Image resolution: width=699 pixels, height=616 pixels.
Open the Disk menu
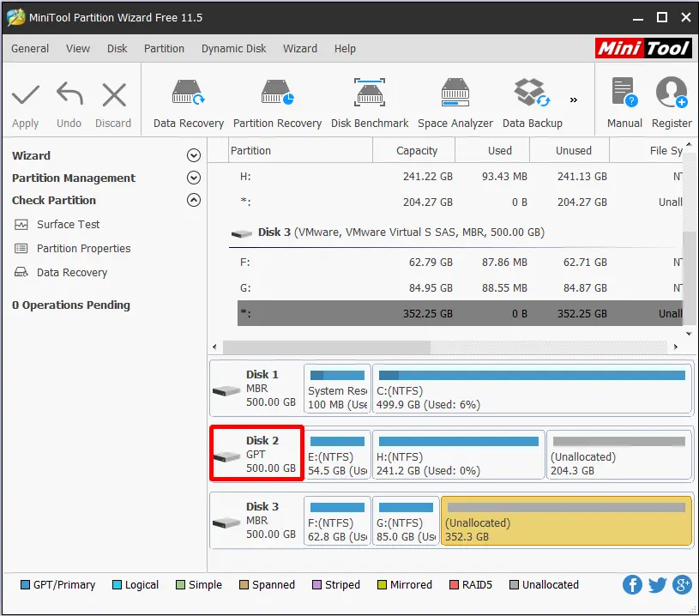click(117, 49)
